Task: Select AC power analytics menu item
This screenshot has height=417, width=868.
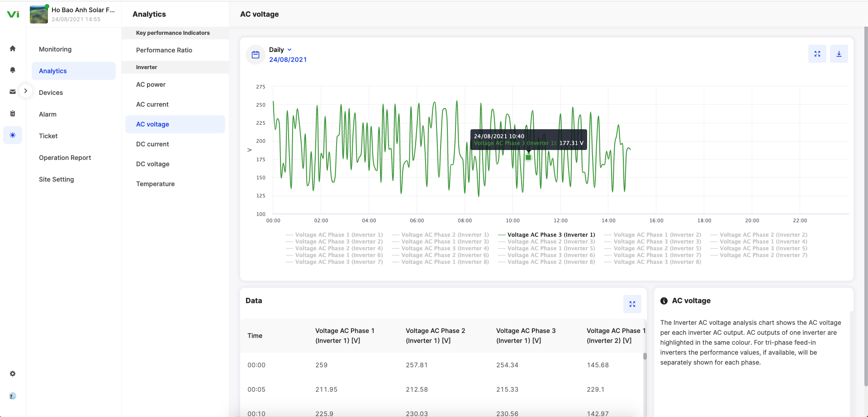Action: (x=151, y=84)
